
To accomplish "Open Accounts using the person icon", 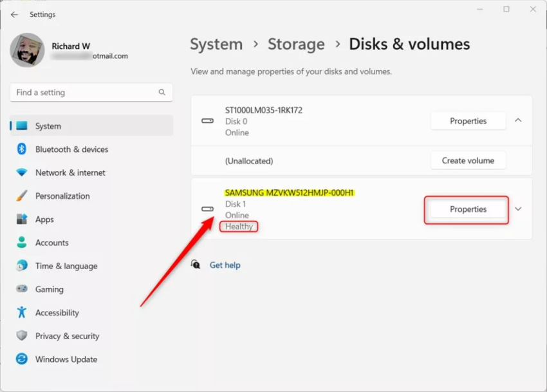I will click(22, 243).
